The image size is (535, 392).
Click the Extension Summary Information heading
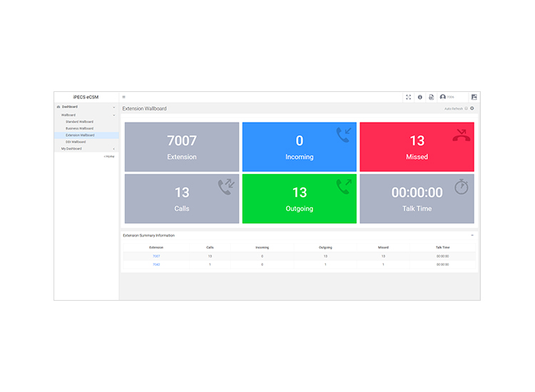click(x=149, y=235)
